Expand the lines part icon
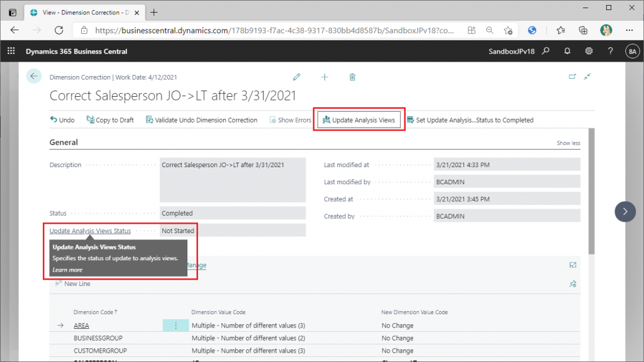Viewport: 644px width, 362px height. [573, 265]
